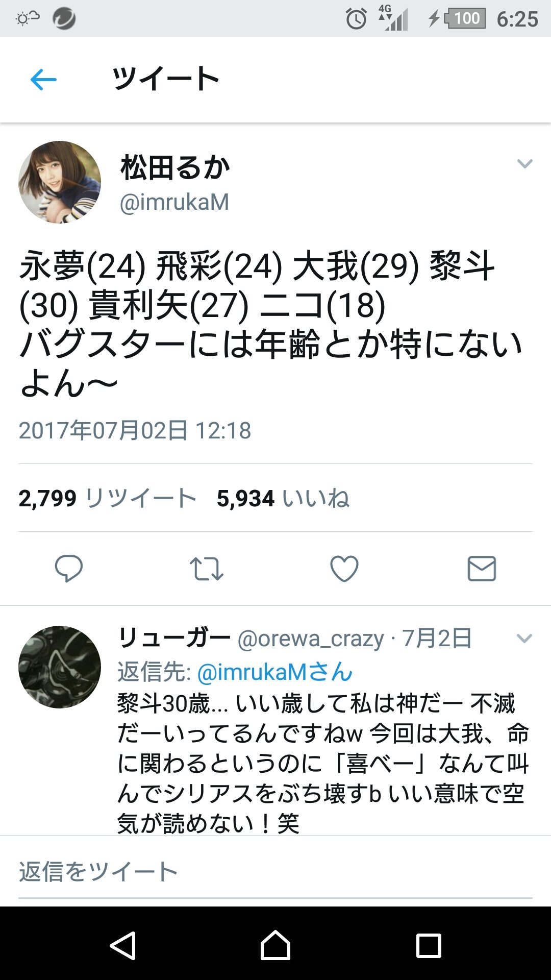Open the @imrukaMさん mention link
This screenshot has width=551, height=980.
(x=275, y=672)
